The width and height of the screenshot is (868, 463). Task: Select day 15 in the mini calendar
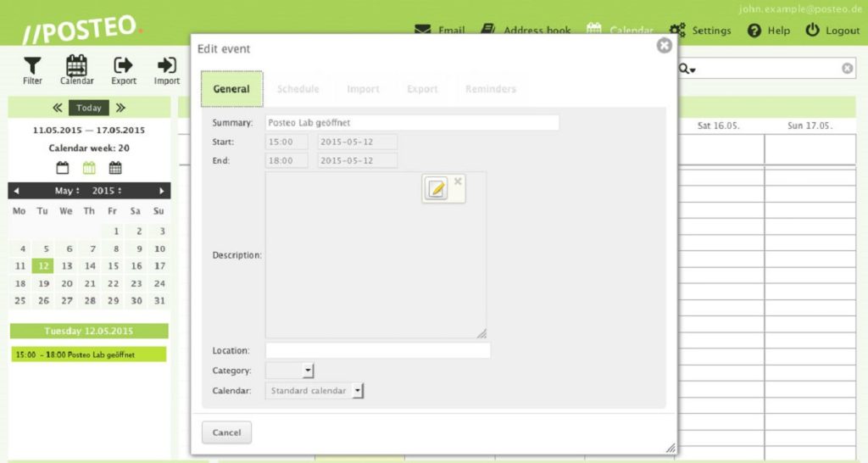click(x=113, y=265)
